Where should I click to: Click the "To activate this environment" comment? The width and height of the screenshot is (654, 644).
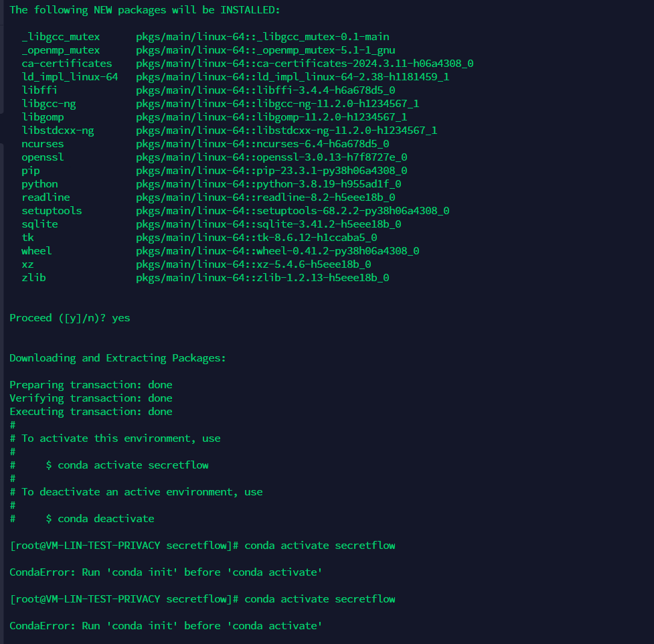pyautogui.click(x=120, y=438)
